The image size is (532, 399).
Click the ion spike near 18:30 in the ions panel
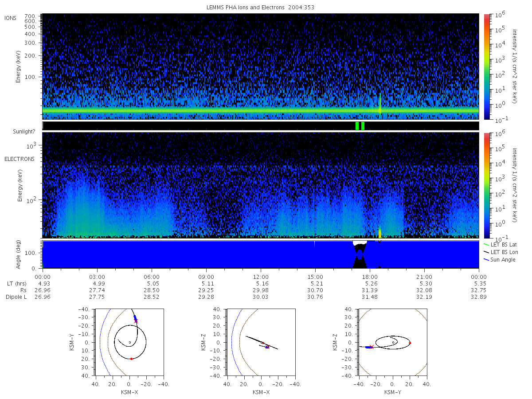pyautogui.click(x=380, y=104)
